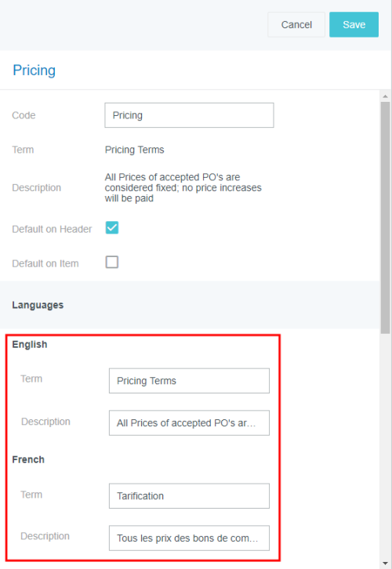Screen dimensions: 392x569
Task: Enable the Default on Item checkbox
Action: (x=112, y=262)
